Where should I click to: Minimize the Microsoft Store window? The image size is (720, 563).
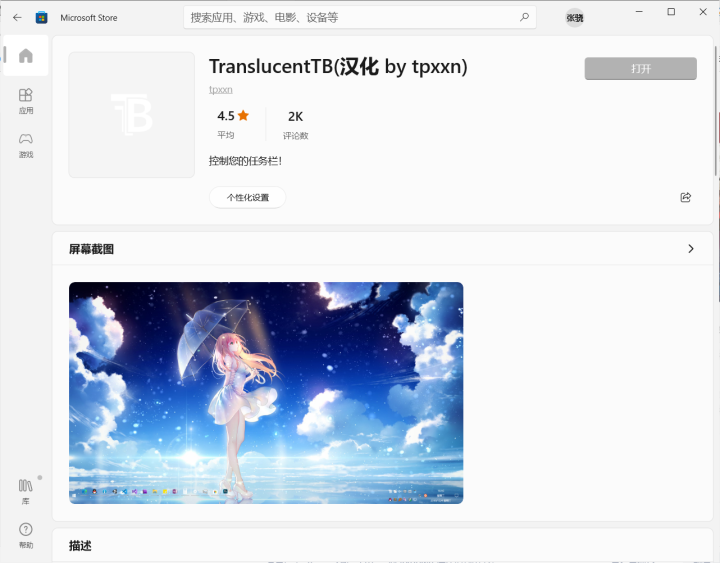pos(639,11)
